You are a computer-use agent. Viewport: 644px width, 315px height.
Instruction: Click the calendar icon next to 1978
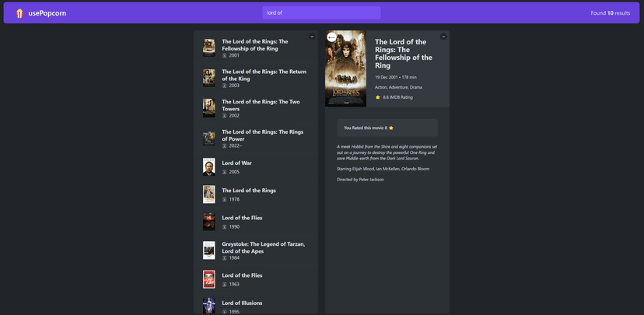click(224, 200)
